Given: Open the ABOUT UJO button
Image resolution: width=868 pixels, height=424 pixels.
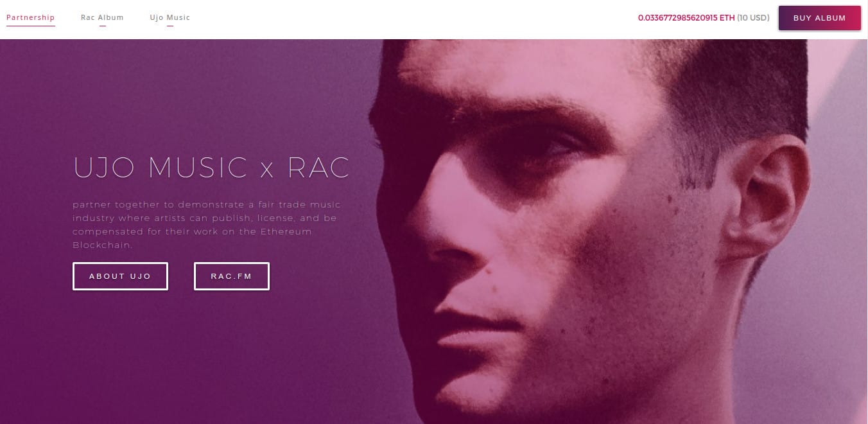Looking at the screenshot, I should pyautogui.click(x=120, y=276).
